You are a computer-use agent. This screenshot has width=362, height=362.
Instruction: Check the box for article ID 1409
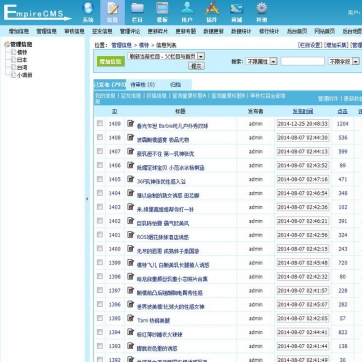(100, 123)
